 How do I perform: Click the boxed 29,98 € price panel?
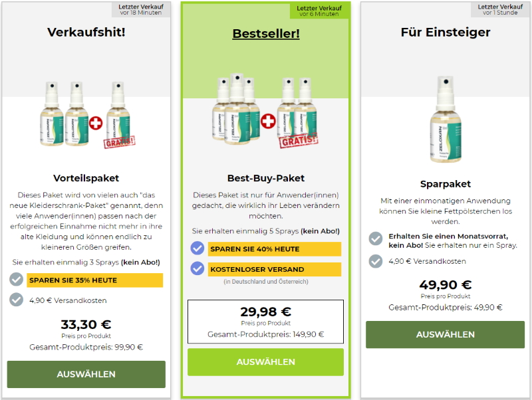(265, 322)
